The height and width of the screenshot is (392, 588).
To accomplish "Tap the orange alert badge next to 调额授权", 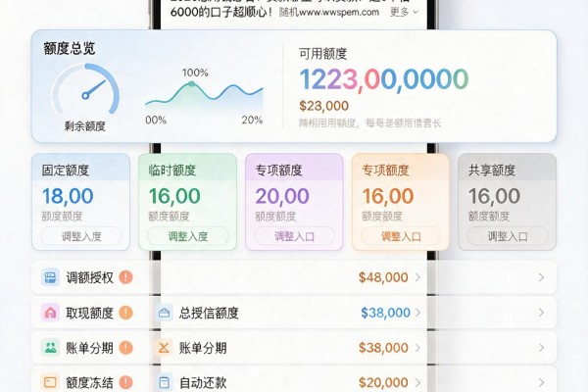I will point(126,277).
